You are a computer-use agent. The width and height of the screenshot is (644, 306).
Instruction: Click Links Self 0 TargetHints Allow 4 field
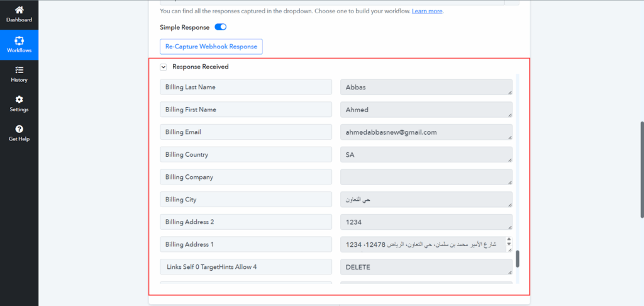(x=246, y=267)
